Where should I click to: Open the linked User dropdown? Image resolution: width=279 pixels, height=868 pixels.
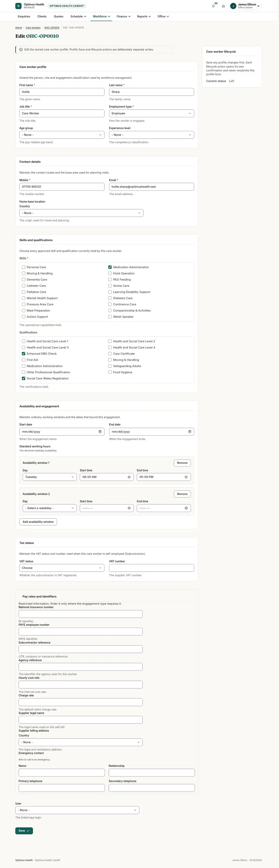click(x=77, y=810)
